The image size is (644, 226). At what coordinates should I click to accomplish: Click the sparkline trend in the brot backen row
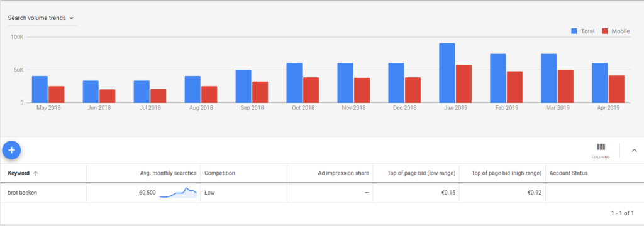pyautogui.click(x=178, y=193)
